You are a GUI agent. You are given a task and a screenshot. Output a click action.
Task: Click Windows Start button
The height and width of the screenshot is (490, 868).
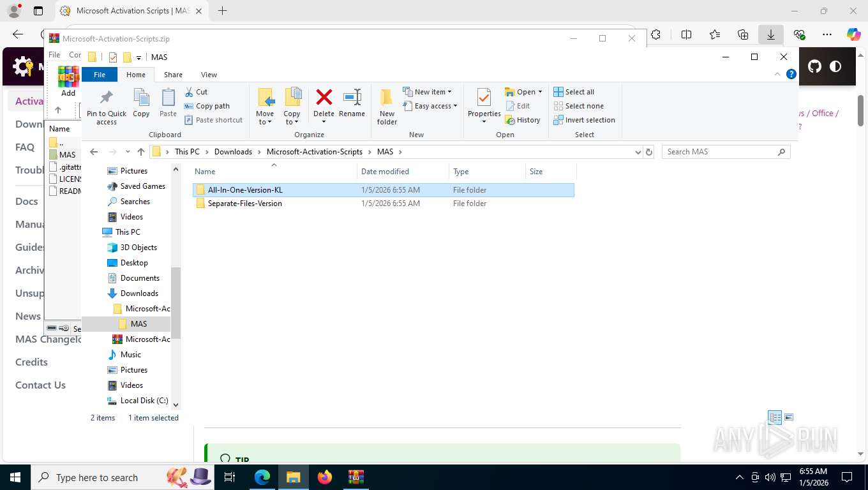pyautogui.click(x=14, y=477)
